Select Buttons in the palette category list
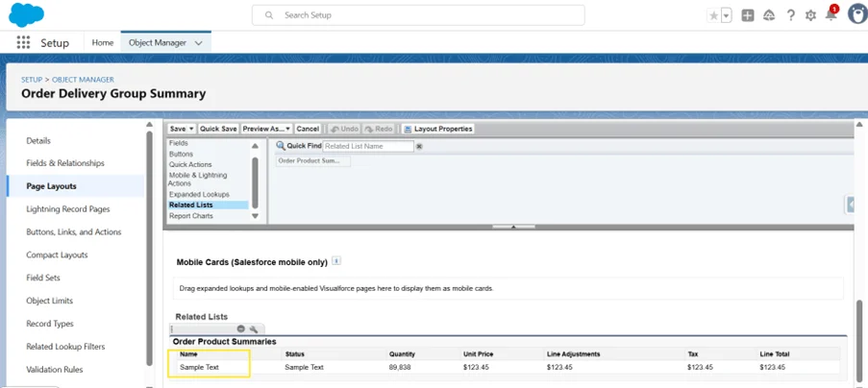 181,155
